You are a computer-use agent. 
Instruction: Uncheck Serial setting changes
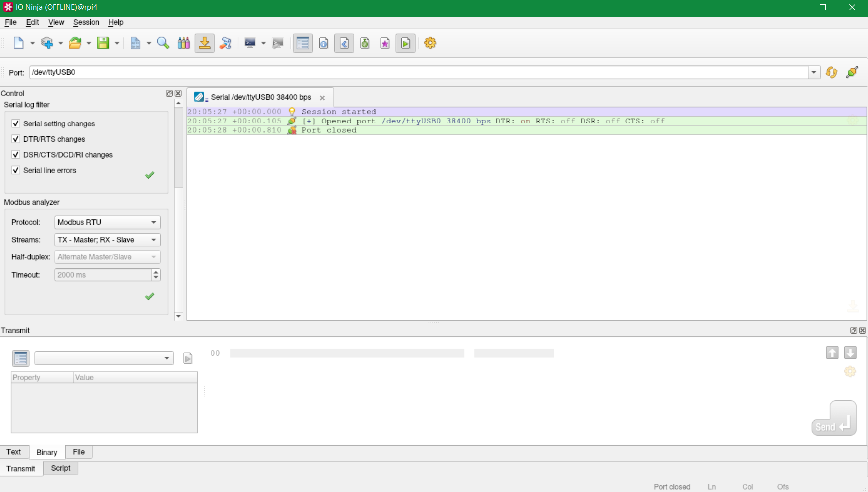(16, 123)
